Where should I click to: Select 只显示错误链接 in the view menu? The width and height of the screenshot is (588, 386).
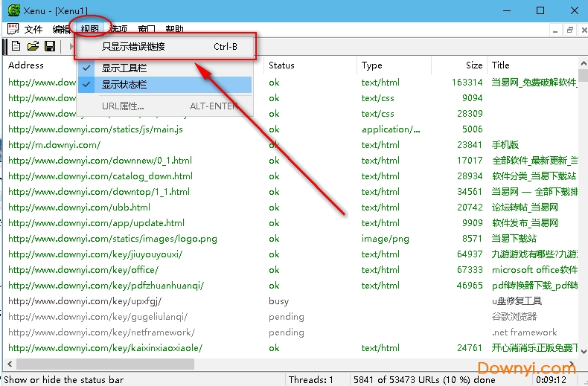coord(134,47)
